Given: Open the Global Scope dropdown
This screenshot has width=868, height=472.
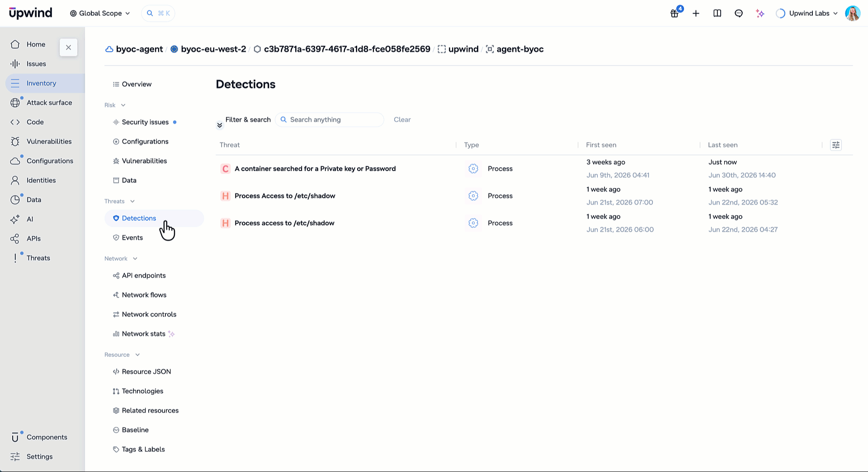Looking at the screenshot, I should pos(100,13).
